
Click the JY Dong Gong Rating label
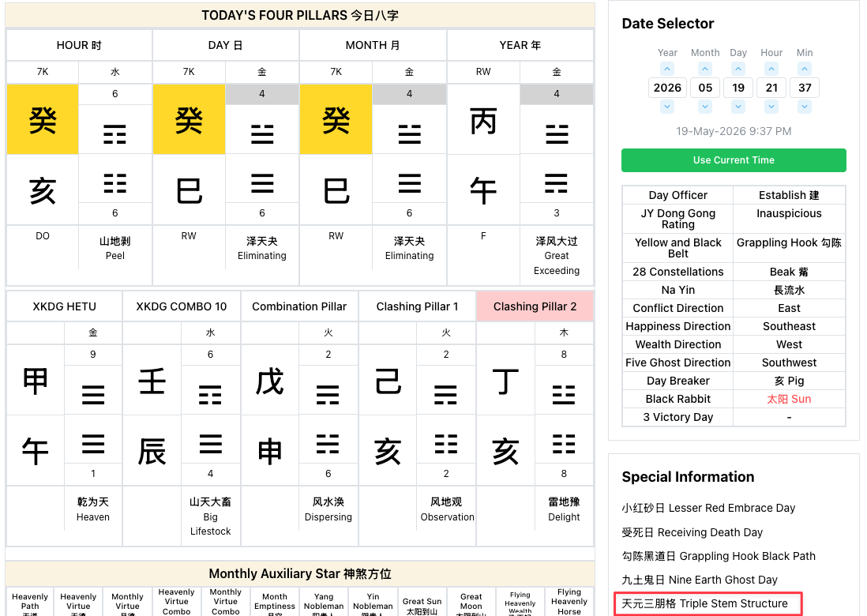coord(678,219)
